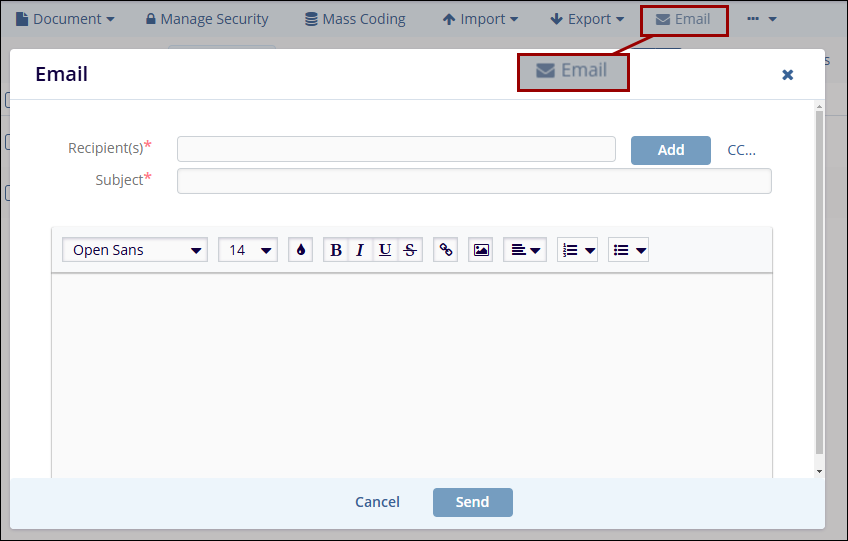Click the Add recipient button

pos(670,150)
